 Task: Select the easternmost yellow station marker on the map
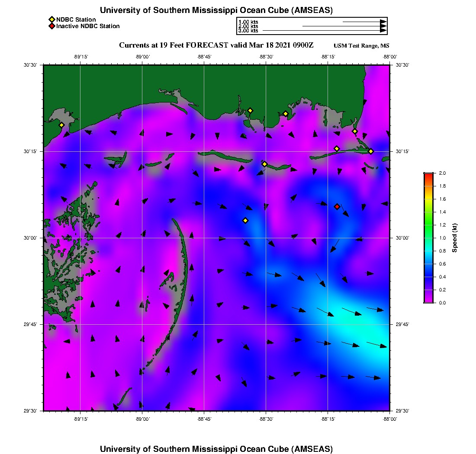click(x=371, y=151)
